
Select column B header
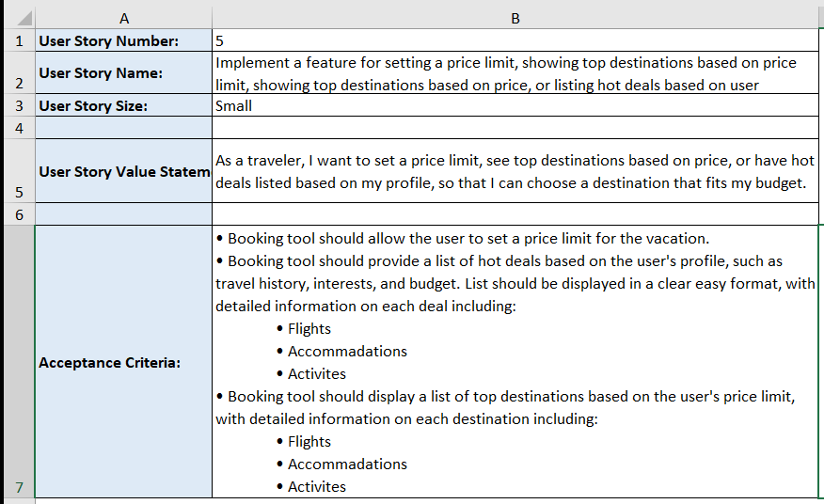[x=515, y=19]
